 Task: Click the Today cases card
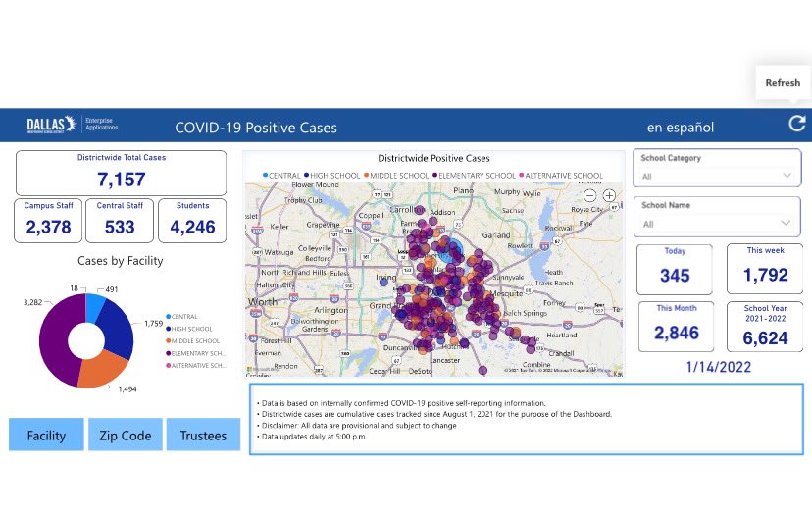[675, 270]
